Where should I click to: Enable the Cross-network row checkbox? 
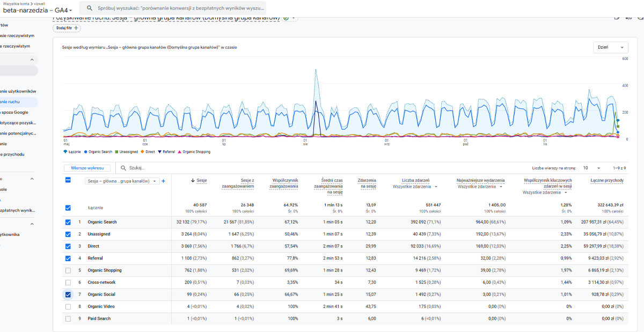click(x=68, y=282)
